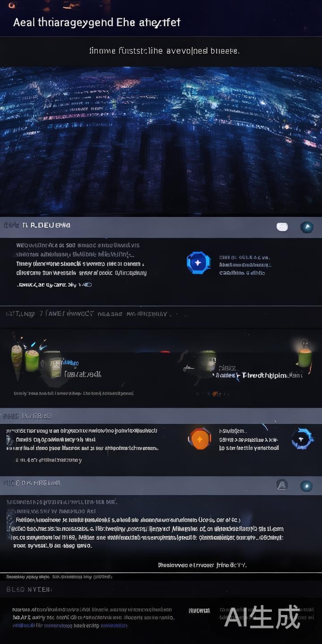
Task: Select the 'BLEO NYTEII' footer heading
Action: point(29,589)
